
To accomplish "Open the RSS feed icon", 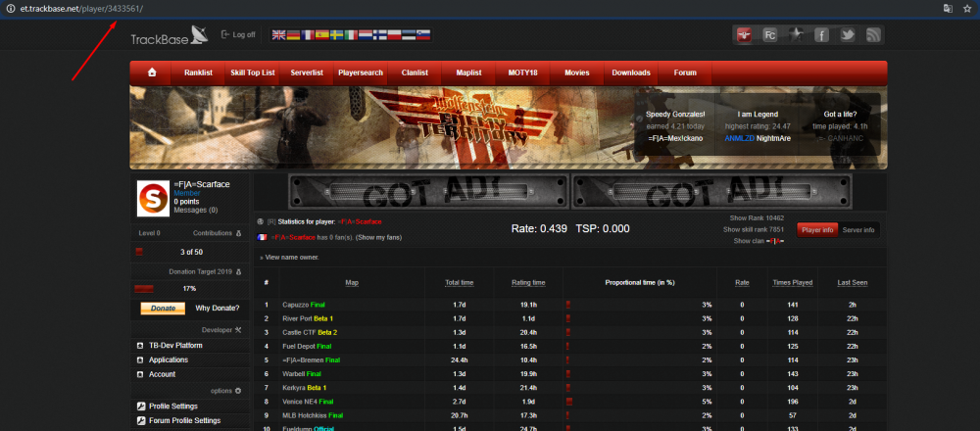I will pyautogui.click(x=872, y=35).
